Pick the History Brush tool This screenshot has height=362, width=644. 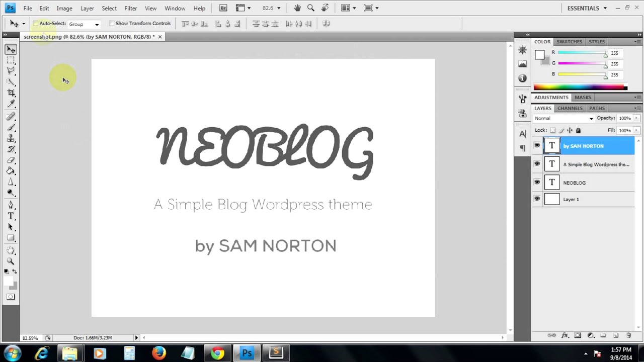(x=11, y=149)
